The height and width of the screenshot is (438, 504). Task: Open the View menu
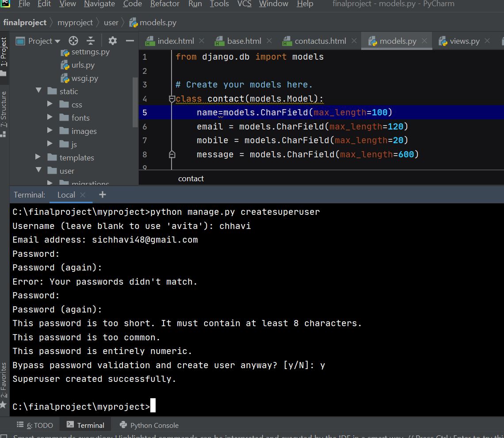pyautogui.click(x=68, y=4)
